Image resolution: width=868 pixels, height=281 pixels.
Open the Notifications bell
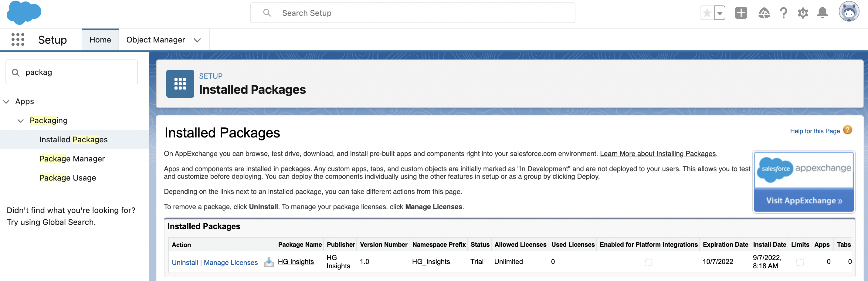(822, 13)
